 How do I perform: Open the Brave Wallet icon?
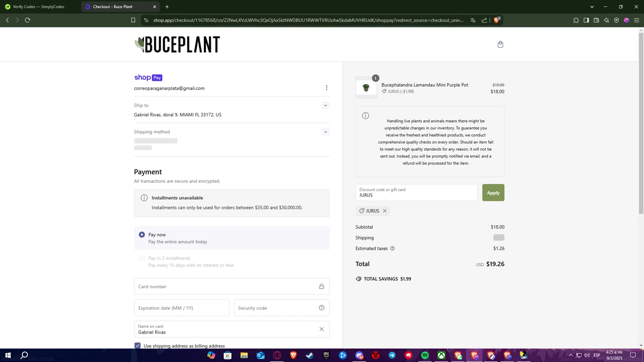point(596,20)
